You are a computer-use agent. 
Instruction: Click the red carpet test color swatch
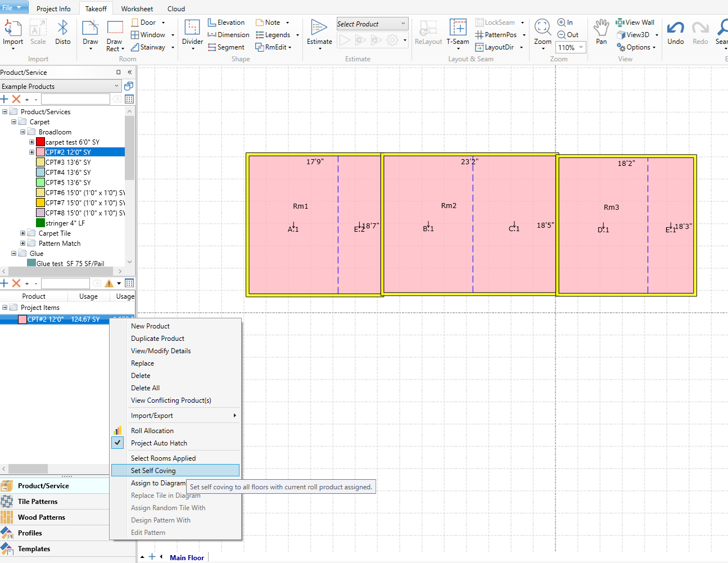(x=40, y=142)
